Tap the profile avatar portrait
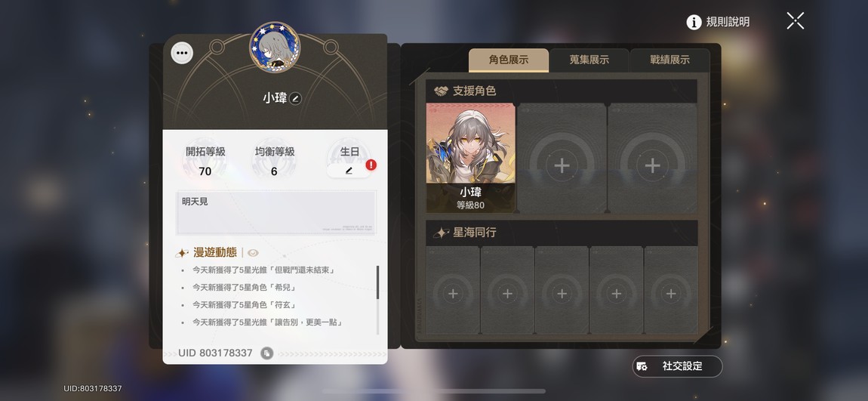 (x=275, y=47)
